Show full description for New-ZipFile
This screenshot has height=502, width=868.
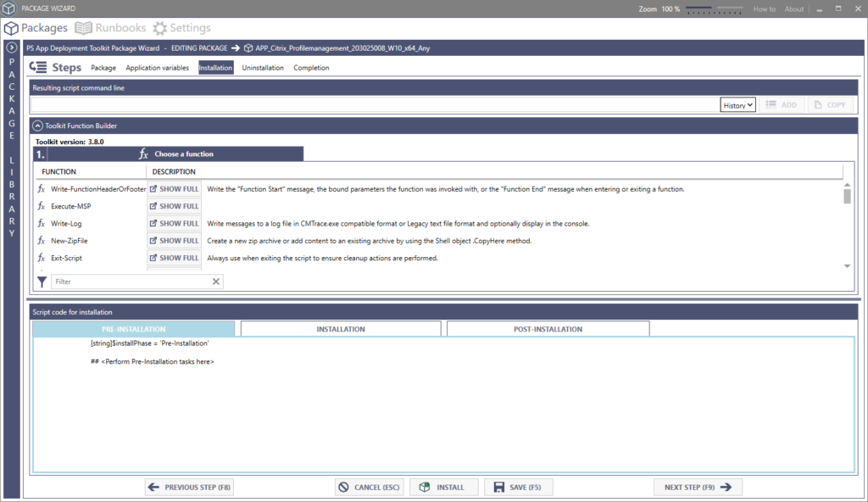coord(174,241)
